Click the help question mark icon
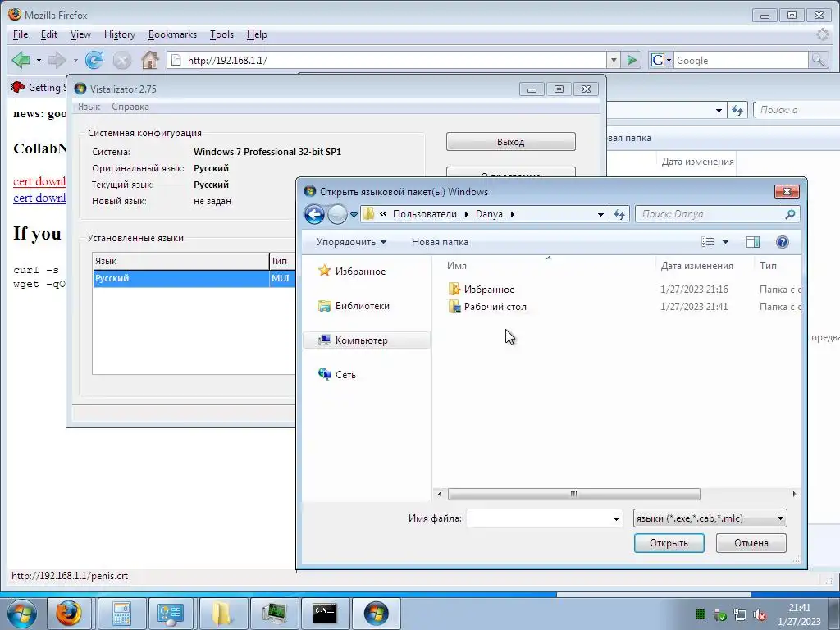 (782, 242)
